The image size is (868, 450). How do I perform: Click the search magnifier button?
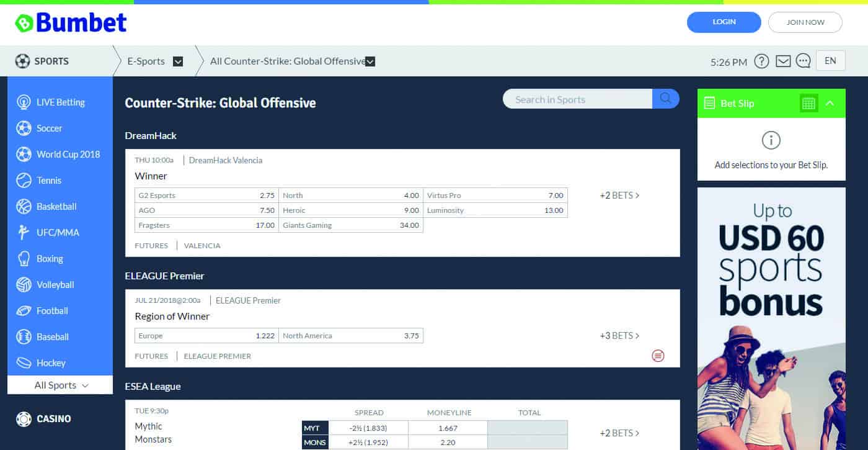[666, 99]
